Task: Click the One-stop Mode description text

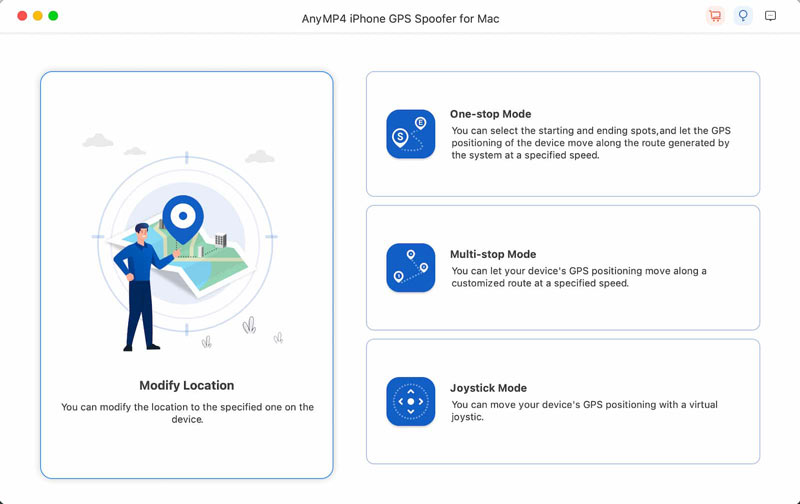Action: 591,143
